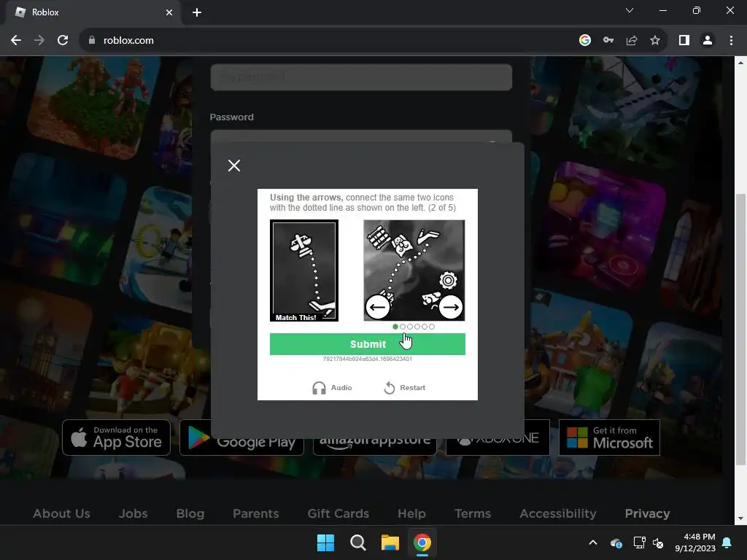Open Chrome profile menu

point(708,41)
